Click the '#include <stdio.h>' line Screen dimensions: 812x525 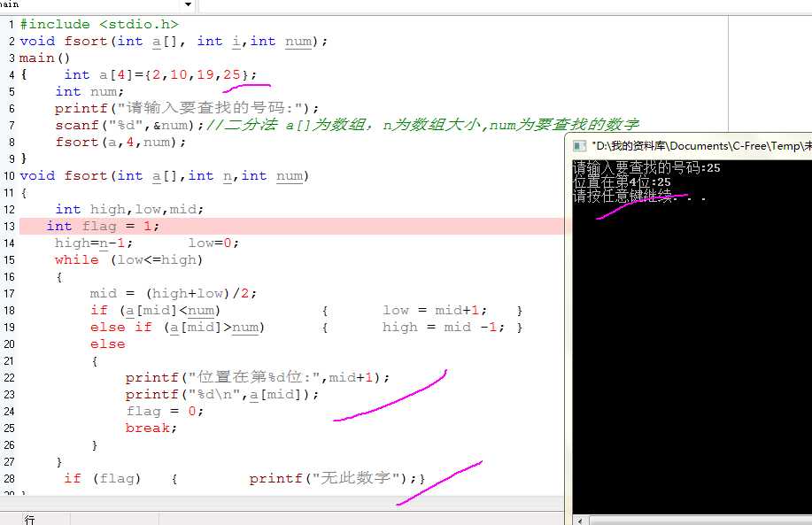tap(99, 24)
